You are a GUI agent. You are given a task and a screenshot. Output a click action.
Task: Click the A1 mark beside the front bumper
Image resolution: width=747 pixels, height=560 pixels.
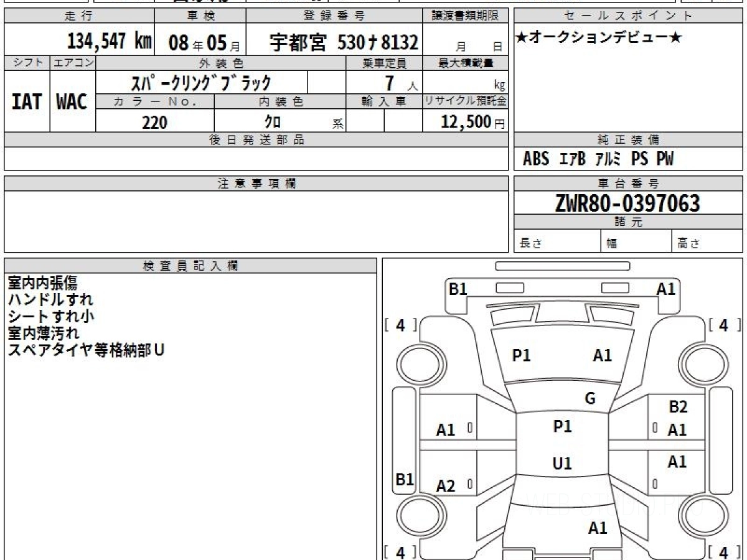click(x=666, y=289)
